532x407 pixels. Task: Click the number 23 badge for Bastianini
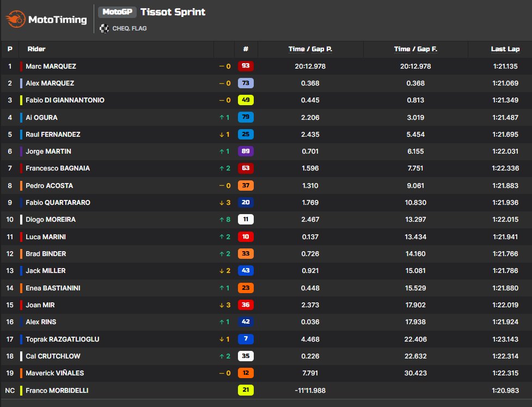click(246, 288)
